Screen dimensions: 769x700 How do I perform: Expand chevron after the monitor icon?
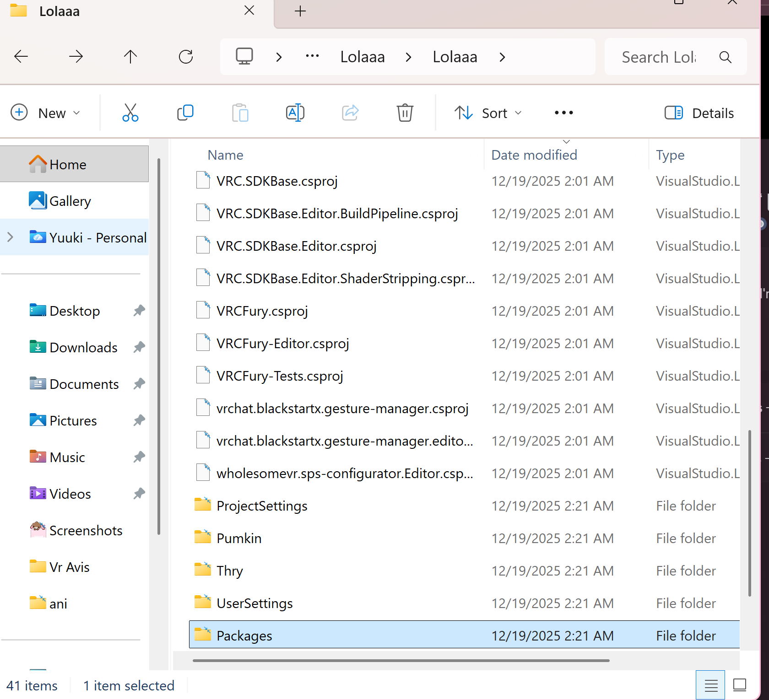[x=279, y=57]
